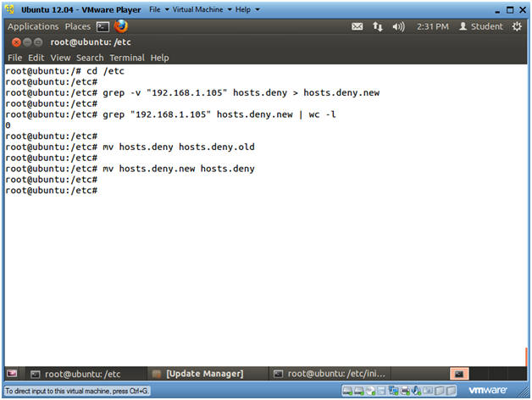Open the Places menu in the panel
The width and height of the screenshot is (532, 400).
click(x=78, y=26)
